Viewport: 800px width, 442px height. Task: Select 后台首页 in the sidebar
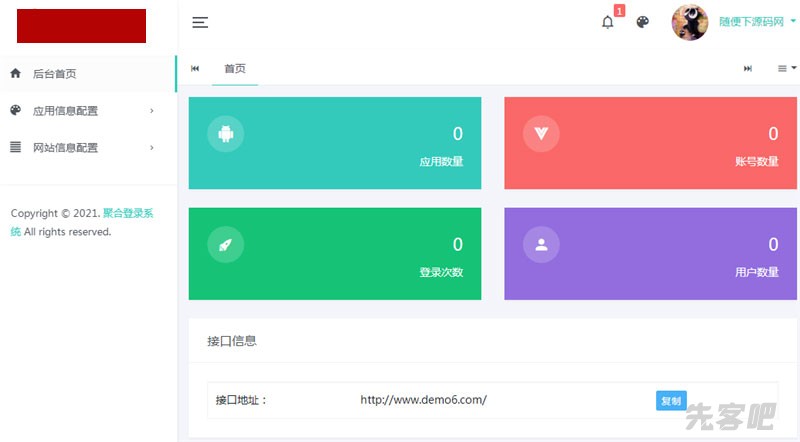(x=54, y=74)
